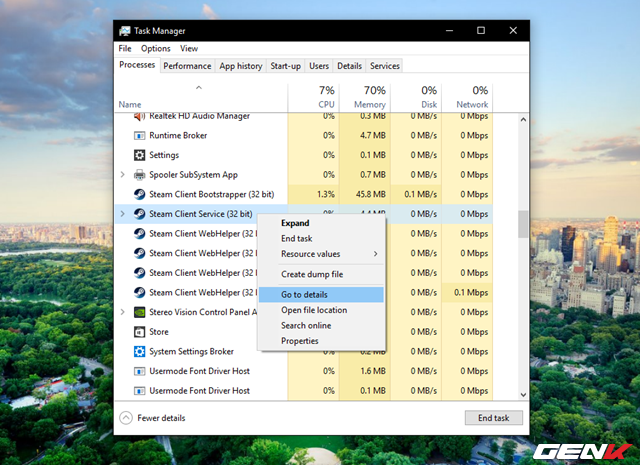Expand the Stereo Vision Control Panel group
Image resolution: width=640 pixels, height=465 pixels.
coord(122,312)
